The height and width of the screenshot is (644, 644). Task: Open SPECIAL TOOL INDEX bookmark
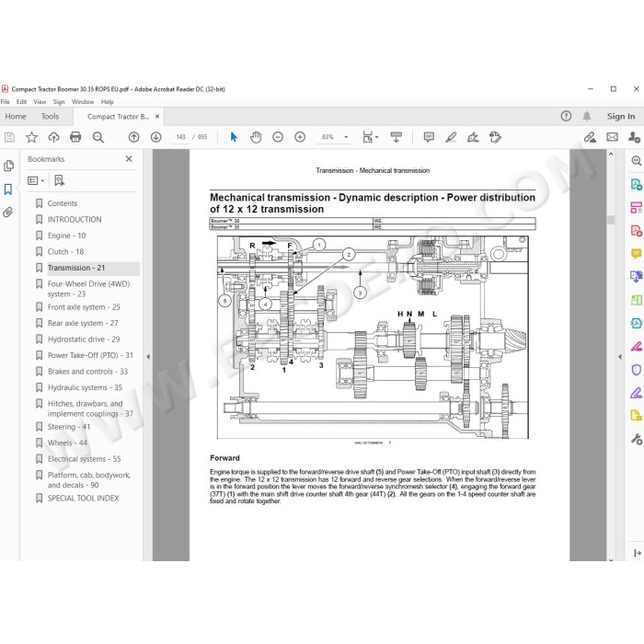point(83,499)
